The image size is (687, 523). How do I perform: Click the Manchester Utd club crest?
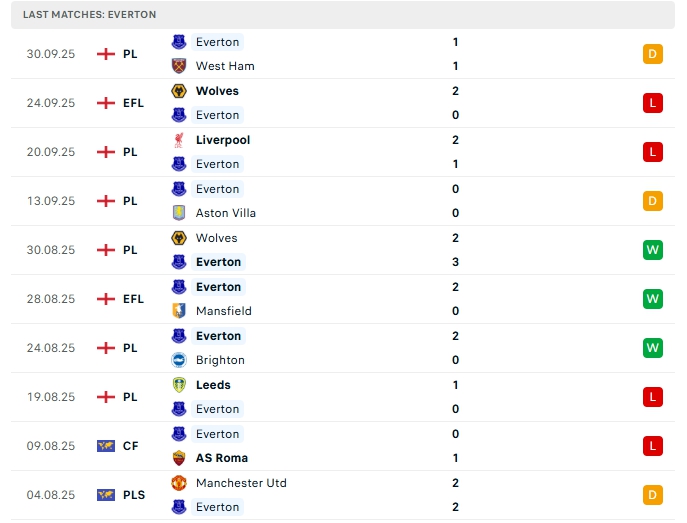tap(179, 483)
